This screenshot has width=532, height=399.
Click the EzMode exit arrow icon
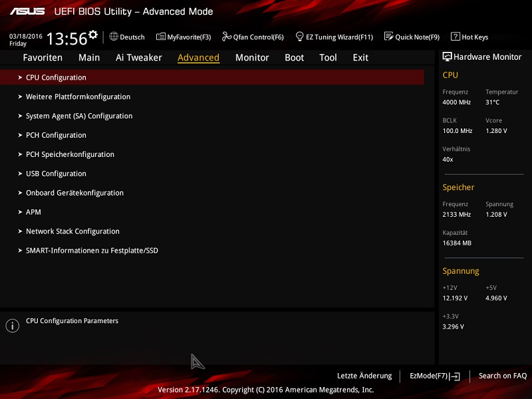coord(455,376)
